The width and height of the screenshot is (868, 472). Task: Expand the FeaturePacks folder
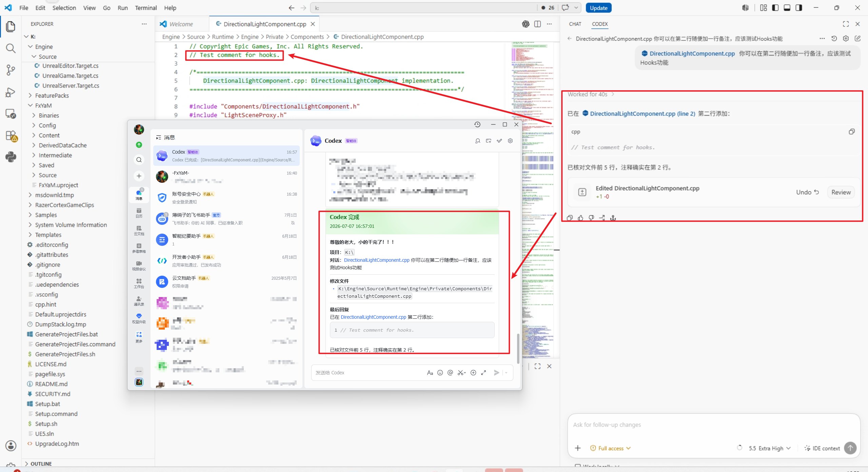[x=52, y=96]
